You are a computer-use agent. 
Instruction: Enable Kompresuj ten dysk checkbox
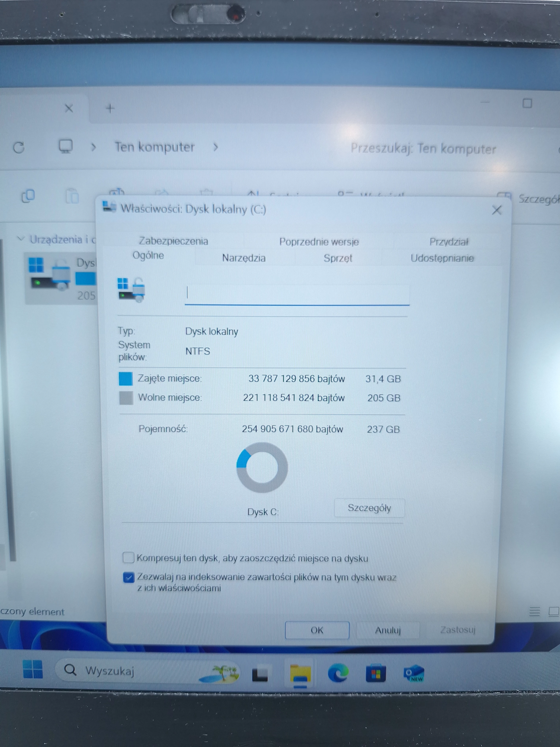(128, 558)
